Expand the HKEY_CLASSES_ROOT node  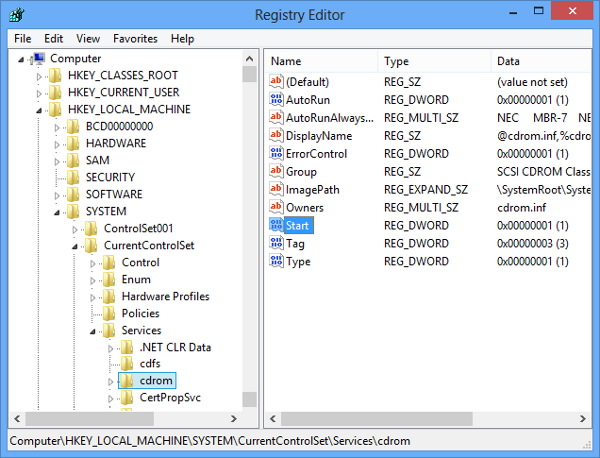(39, 77)
